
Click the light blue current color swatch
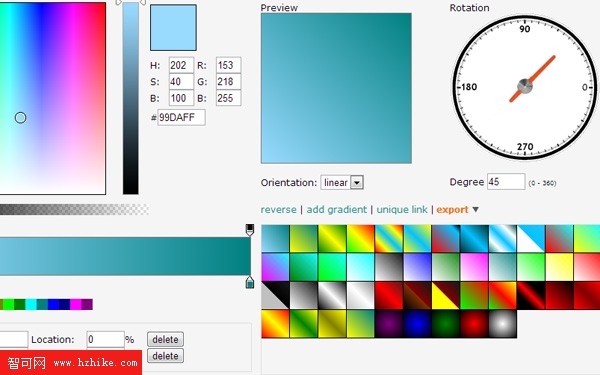coord(173,28)
